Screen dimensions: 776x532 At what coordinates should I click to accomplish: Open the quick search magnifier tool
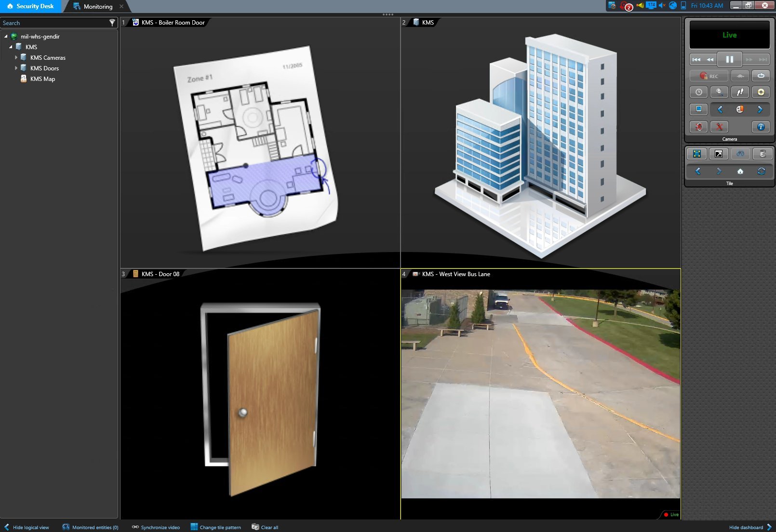click(x=720, y=92)
